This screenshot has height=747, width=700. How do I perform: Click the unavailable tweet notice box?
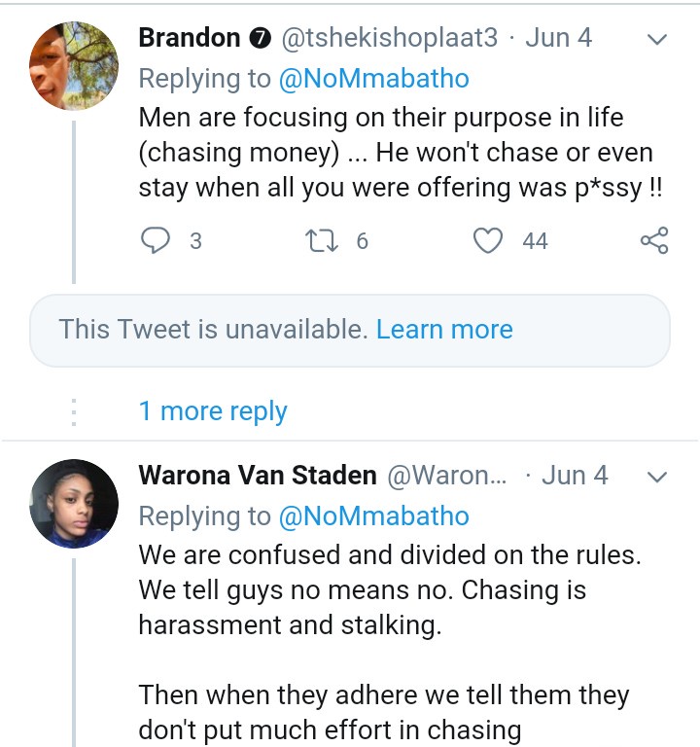tap(214, 331)
